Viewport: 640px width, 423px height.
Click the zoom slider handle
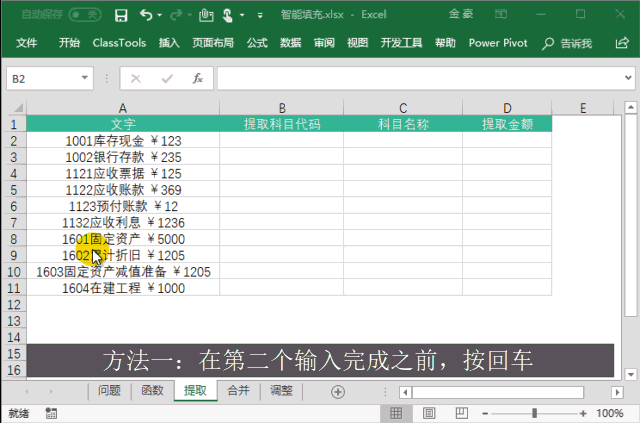(534, 413)
